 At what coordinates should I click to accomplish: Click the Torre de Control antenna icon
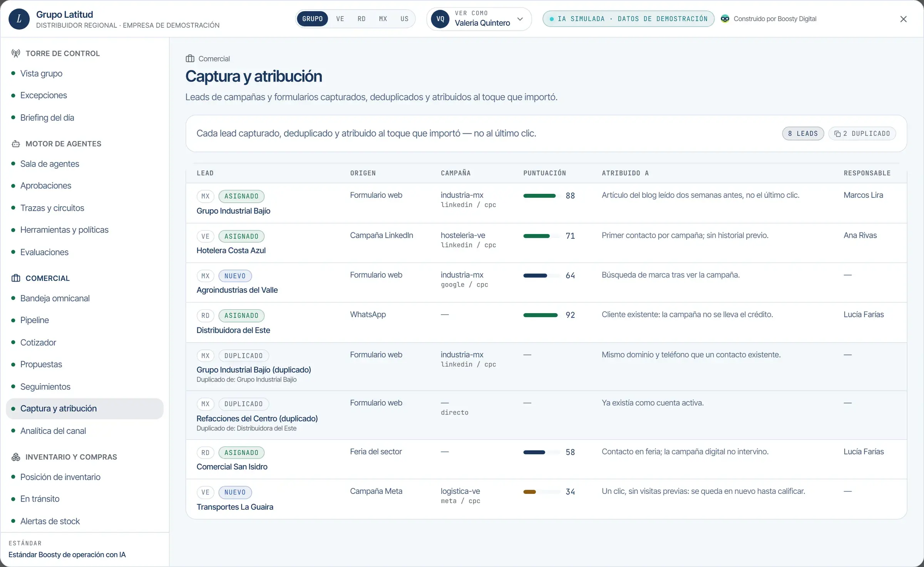[16, 53]
